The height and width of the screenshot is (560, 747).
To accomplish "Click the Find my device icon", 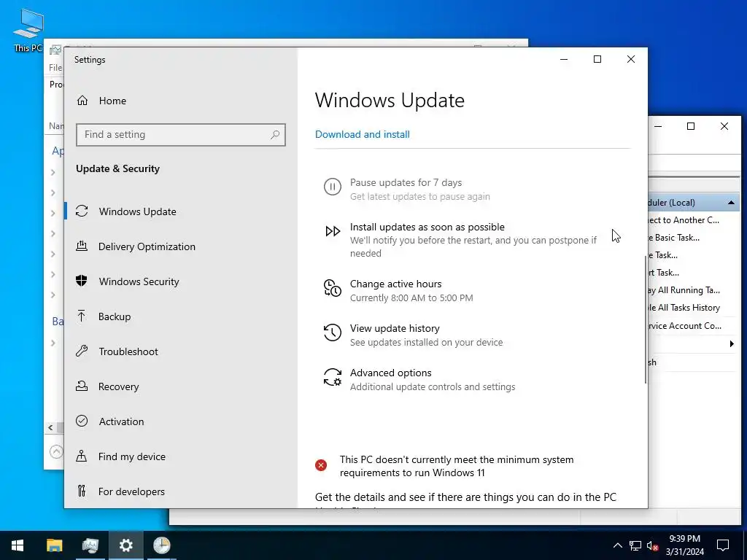I will pos(82,456).
